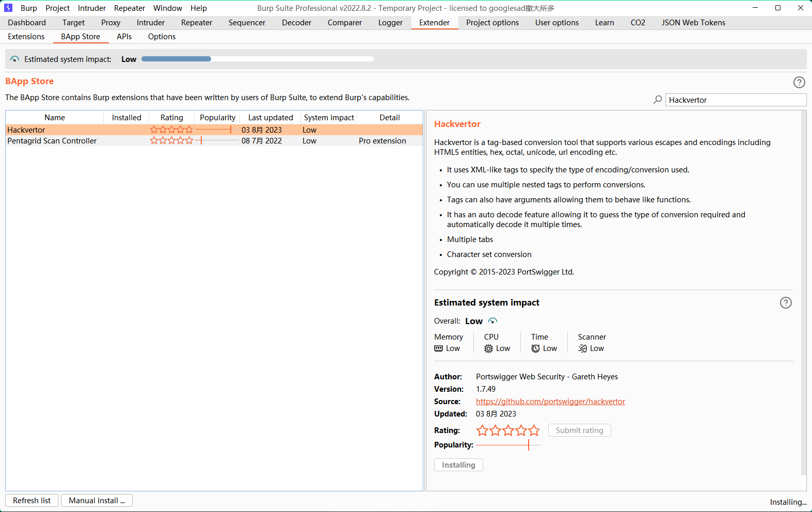This screenshot has height=512, width=812.
Task: Sort by the Rating column header
Action: click(x=172, y=118)
